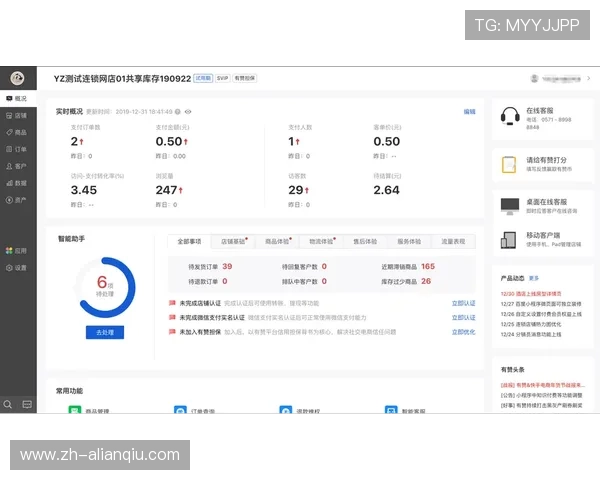Toggle the eye icon to hide realtime data
Screen dimensions: 600x480
coord(188,112)
